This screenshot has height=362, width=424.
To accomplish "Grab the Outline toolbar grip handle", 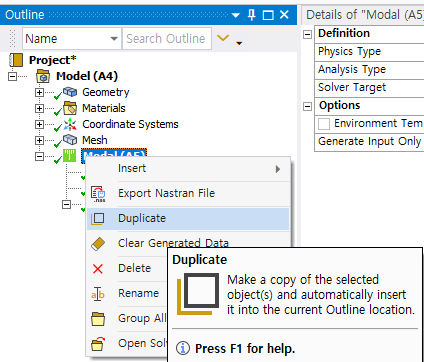I will click(x=13, y=38).
